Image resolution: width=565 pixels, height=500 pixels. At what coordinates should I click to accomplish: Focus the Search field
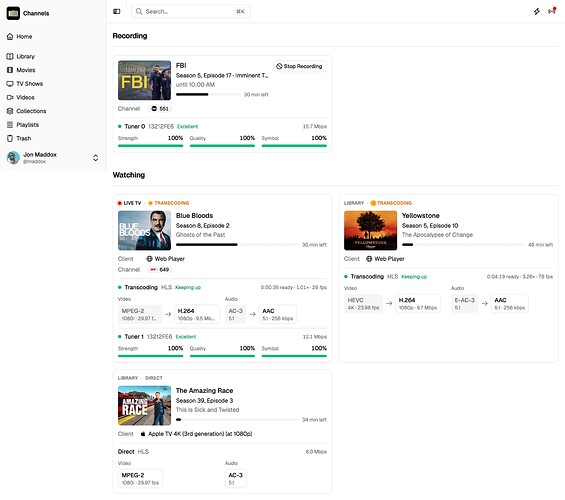(x=191, y=12)
